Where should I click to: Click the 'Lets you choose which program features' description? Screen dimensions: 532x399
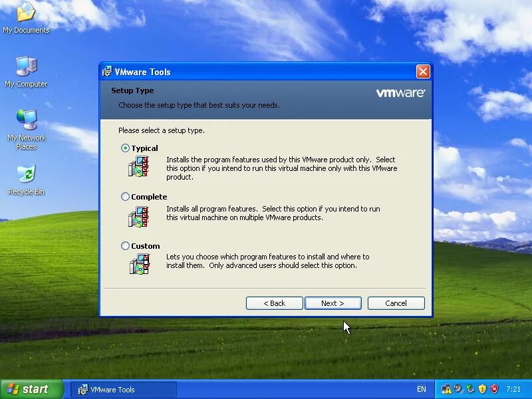[x=268, y=261]
